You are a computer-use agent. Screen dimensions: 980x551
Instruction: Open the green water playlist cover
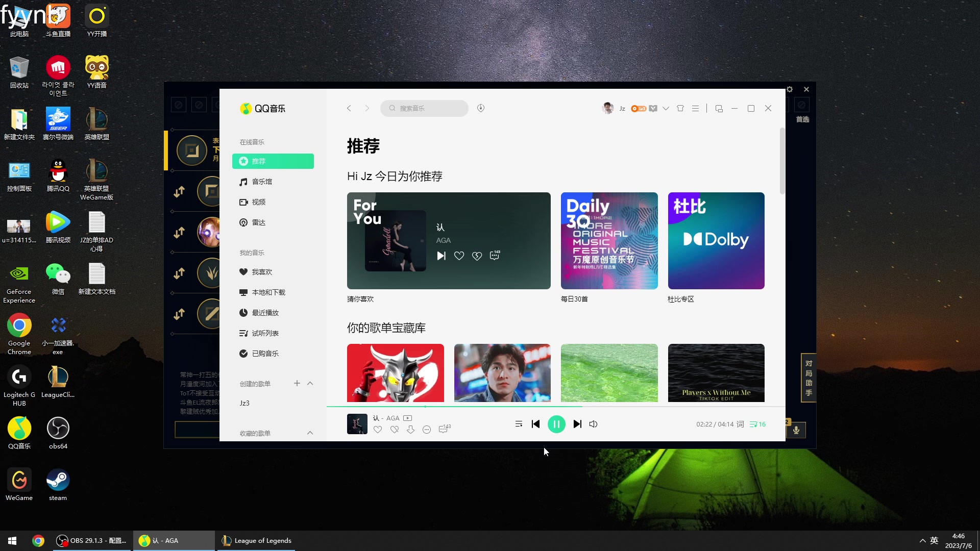(x=609, y=373)
